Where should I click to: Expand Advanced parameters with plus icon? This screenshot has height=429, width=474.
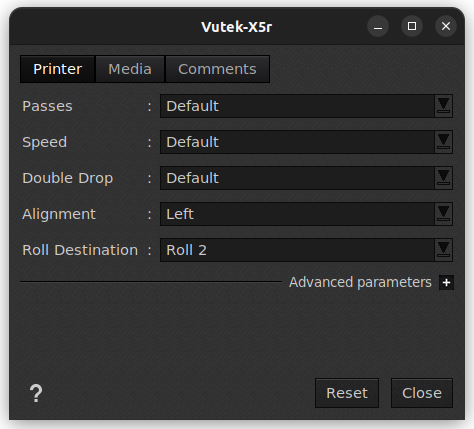click(446, 283)
